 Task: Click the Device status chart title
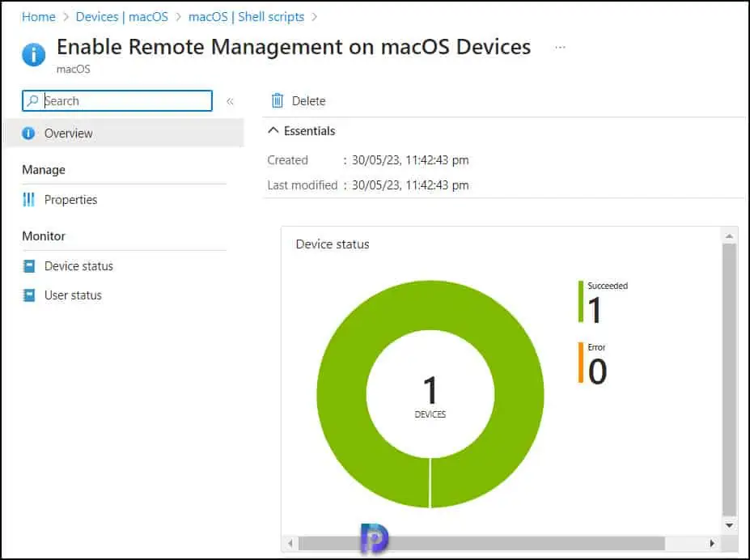[x=333, y=244]
